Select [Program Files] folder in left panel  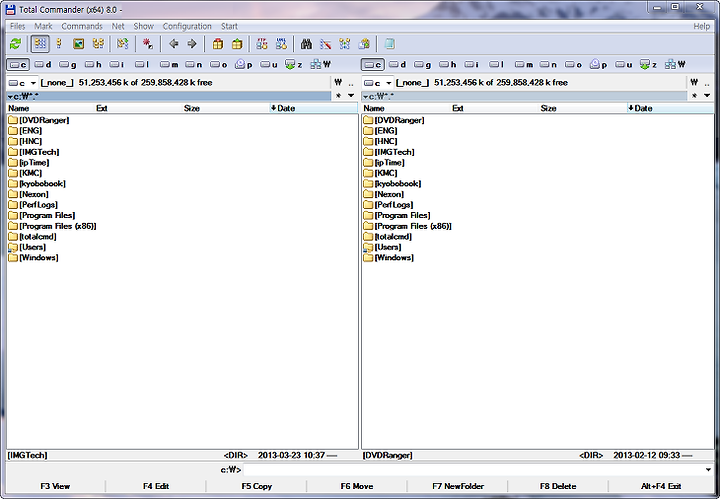click(x=42, y=215)
